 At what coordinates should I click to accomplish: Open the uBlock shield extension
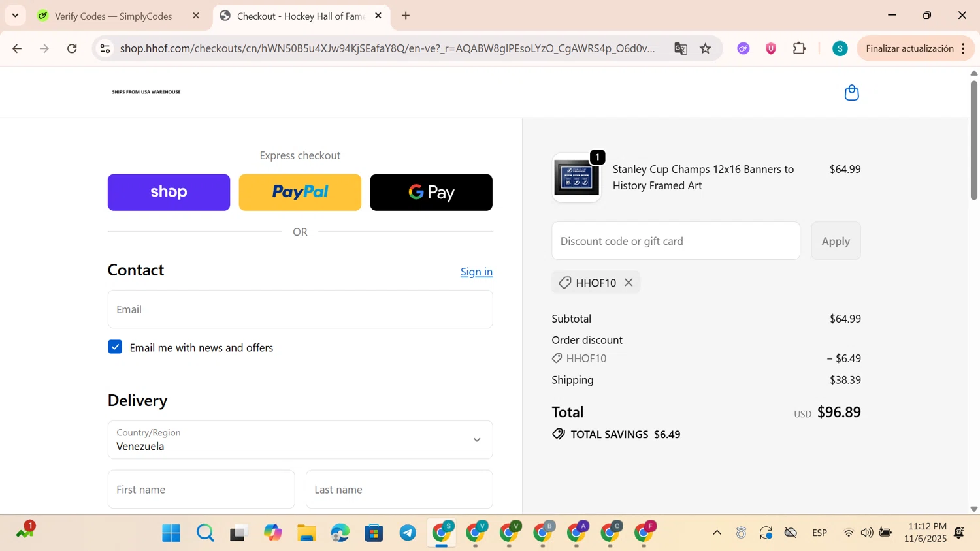pos(771,48)
